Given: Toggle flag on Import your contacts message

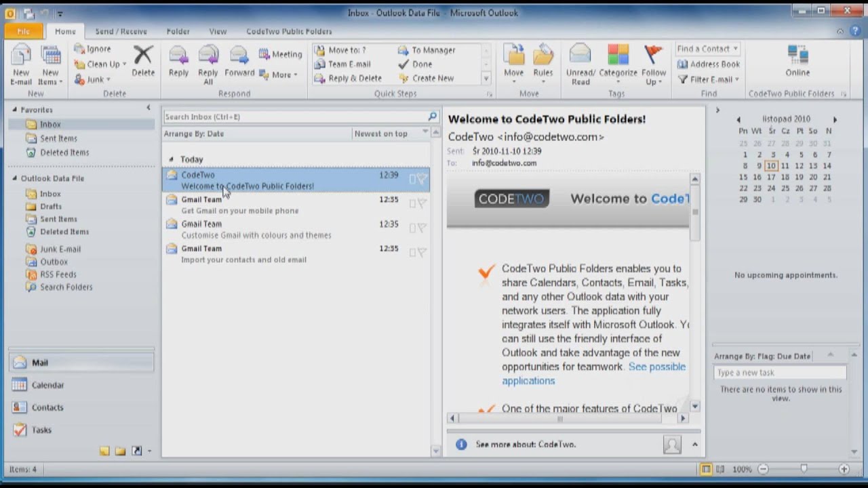Looking at the screenshot, I should click(421, 252).
